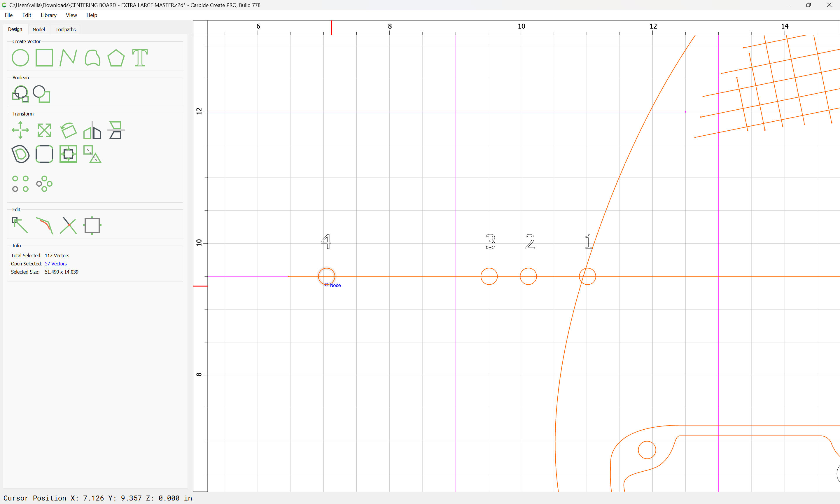The height and width of the screenshot is (504, 840).
Task: Click the 57 Vectors open-selected link
Action: [x=56, y=264]
